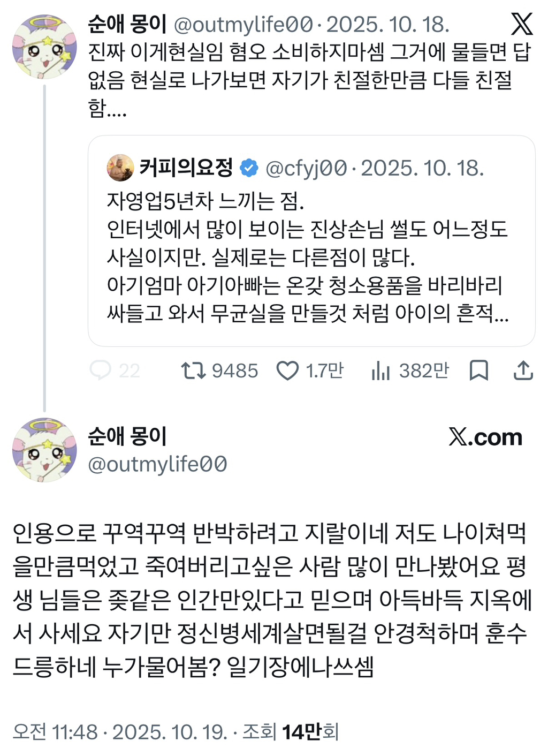Image resolution: width=548 pixels, height=756 pixels.
Task: Bookmark the tweet with the bookmark icon
Action: [x=478, y=371]
